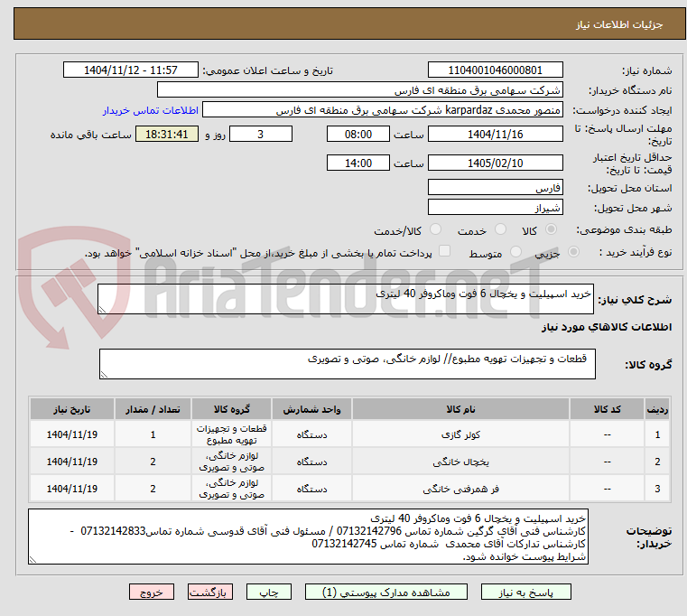This screenshot has width=687, height=616.
Task: Click the 'اطلاعات کالاهای مورد نیاز' section heading
Action: (x=607, y=327)
